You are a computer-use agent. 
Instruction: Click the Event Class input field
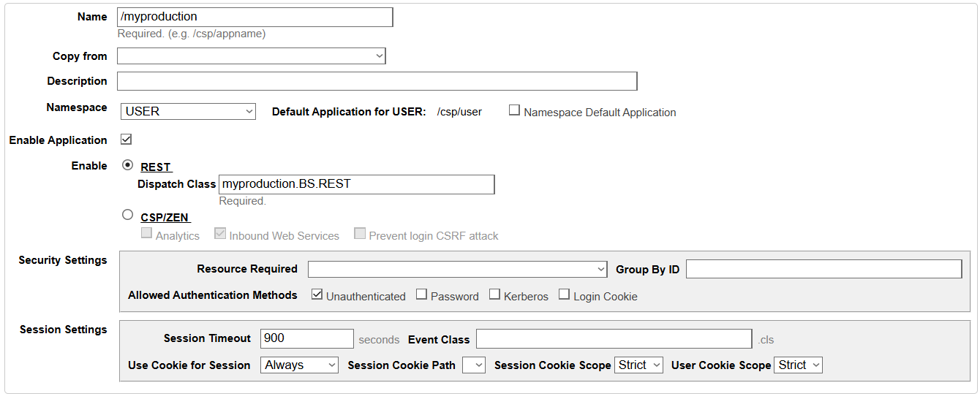[614, 338]
